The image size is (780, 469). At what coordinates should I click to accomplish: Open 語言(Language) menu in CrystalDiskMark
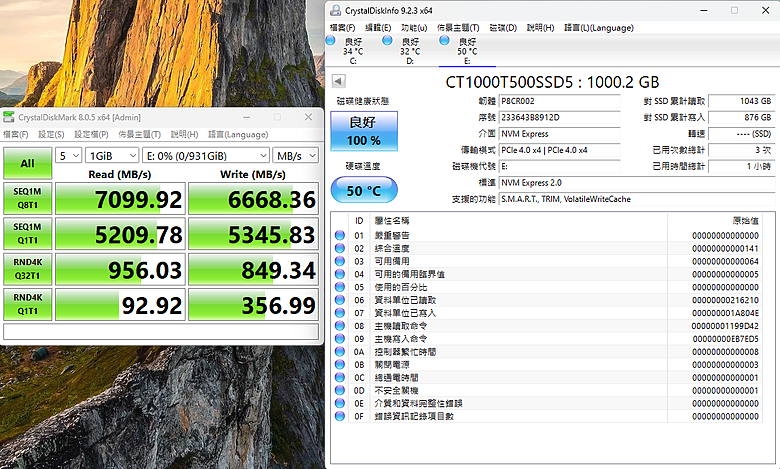point(238,134)
